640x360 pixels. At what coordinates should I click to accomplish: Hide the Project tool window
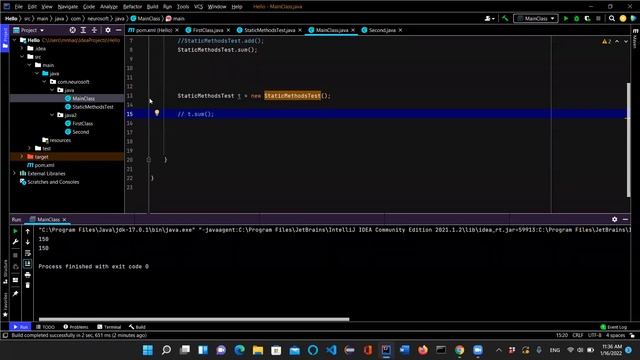(x=118, y=30)
